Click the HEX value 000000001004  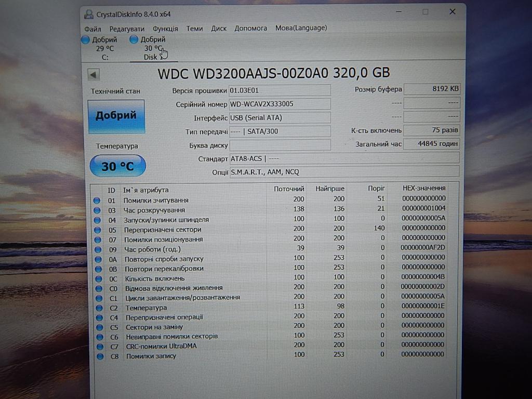click(x=424, y=208)
